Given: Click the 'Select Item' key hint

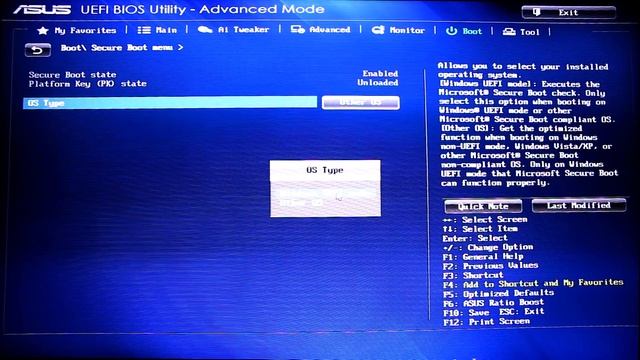Looking at the screenshot, I should point(480,229).
